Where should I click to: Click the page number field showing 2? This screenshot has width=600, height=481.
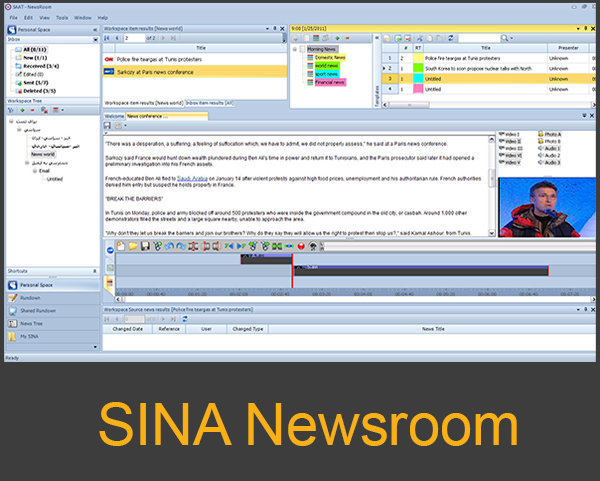tap(134, 38)
